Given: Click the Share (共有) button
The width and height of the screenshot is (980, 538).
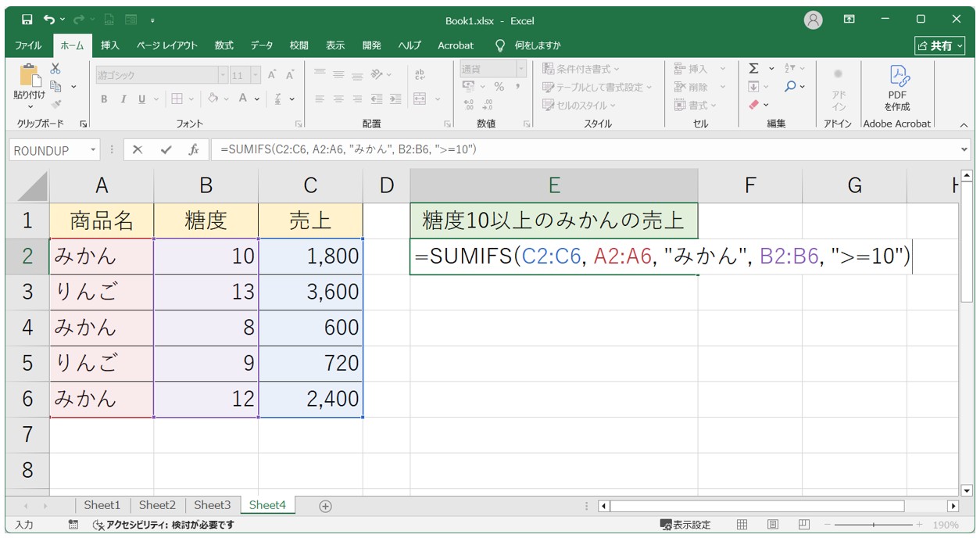Looking at the screenshot, I should point(940,45).
